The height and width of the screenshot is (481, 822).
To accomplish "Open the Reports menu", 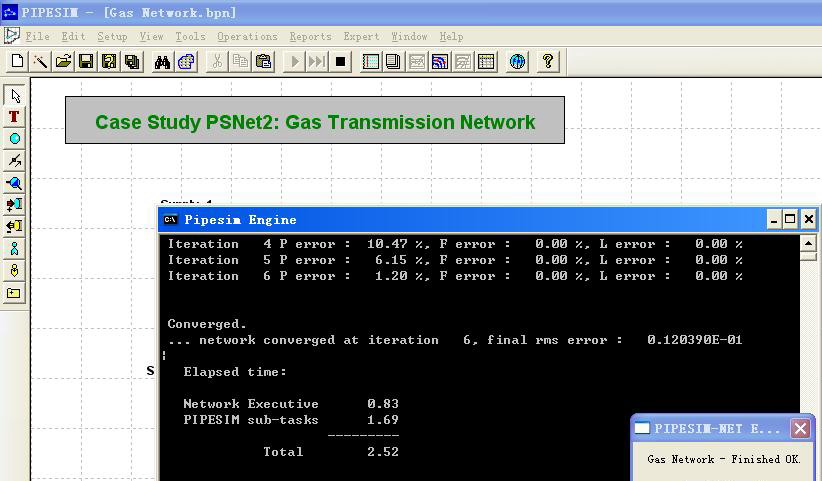I will pos(310,36).
